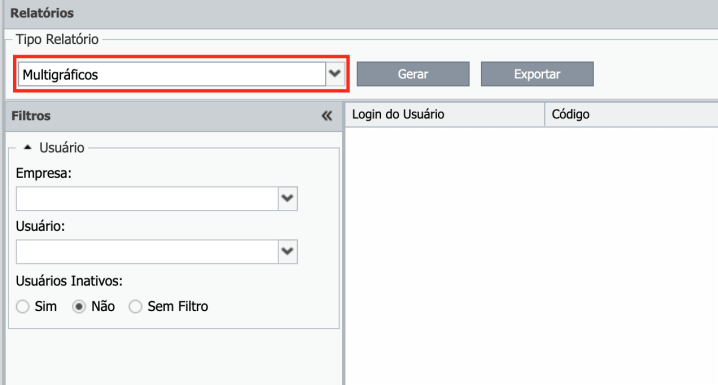This screenshot has width=718, height=385.
Task: Sort by Código column header
Action: click(x=631, y=114)
